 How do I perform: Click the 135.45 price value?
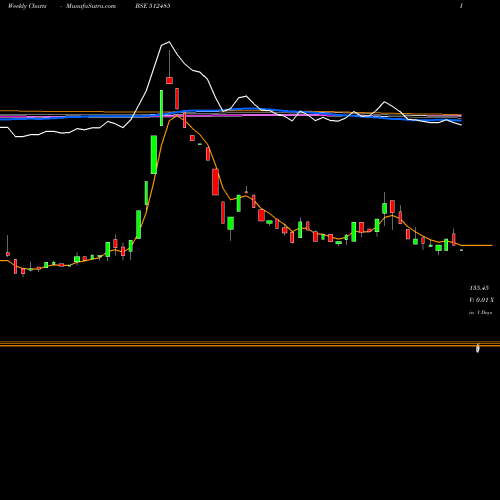click(479, 288)
